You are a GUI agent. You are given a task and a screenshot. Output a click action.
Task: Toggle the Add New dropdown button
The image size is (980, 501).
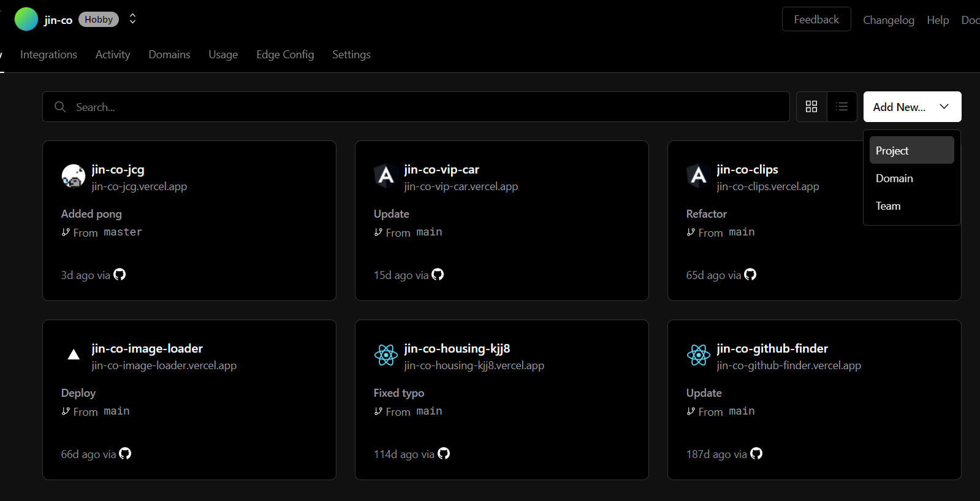(x=912, y=107)
